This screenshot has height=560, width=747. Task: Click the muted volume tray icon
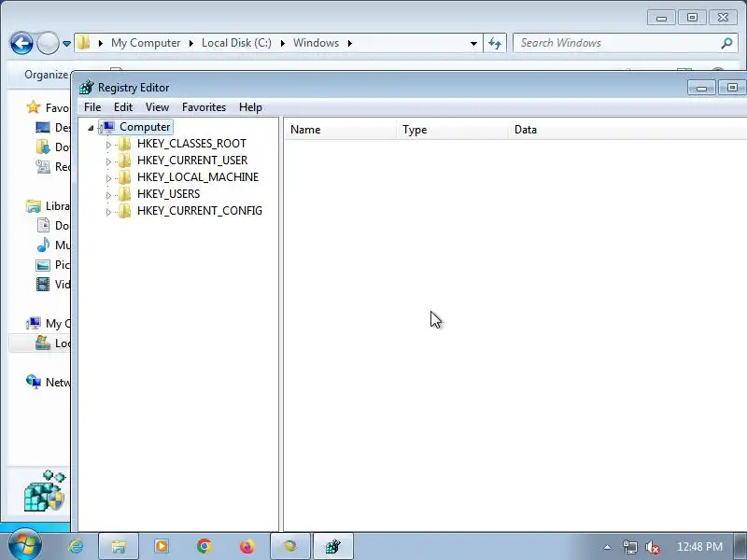pos(652,547)
